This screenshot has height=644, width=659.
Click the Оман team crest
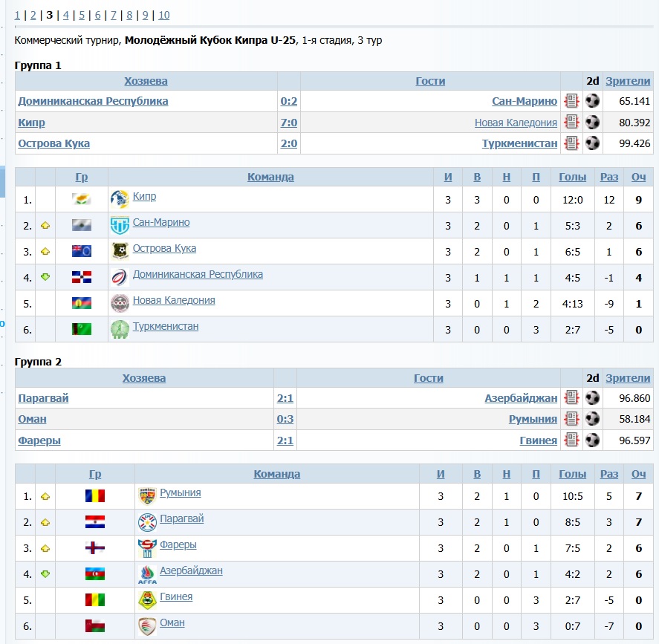[147, 625]
